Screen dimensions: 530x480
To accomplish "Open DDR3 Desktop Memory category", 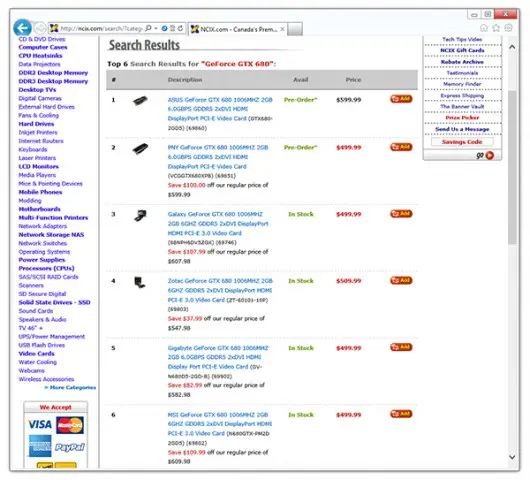I will coord(53,81).
